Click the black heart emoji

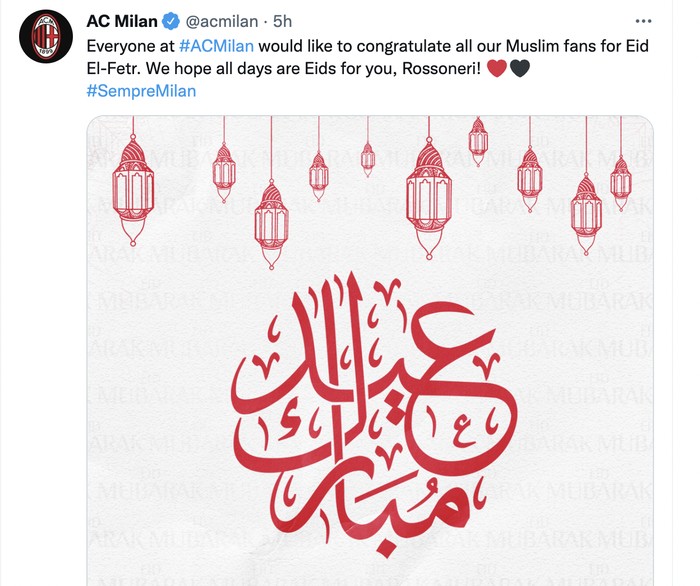[519, 69]
